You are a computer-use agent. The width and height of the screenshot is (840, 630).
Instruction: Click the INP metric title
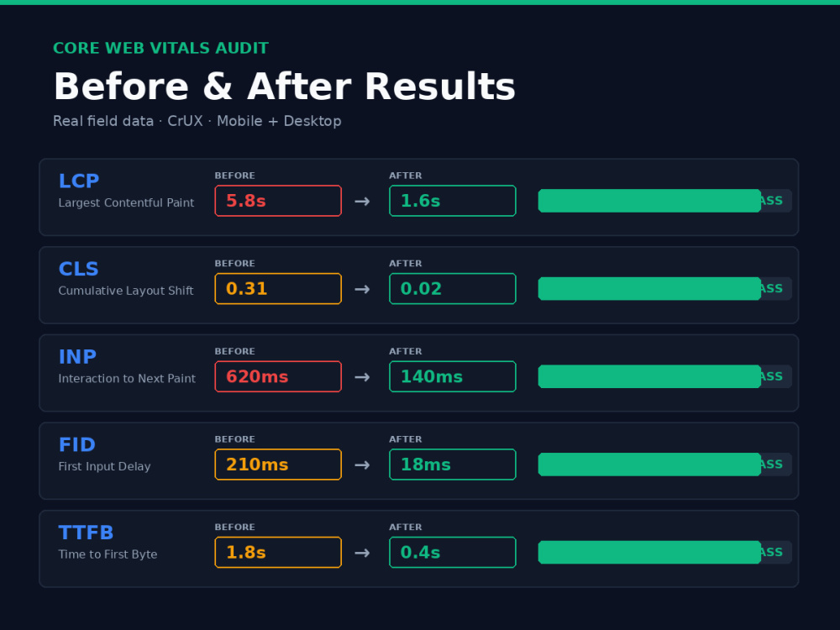[77, 357]
